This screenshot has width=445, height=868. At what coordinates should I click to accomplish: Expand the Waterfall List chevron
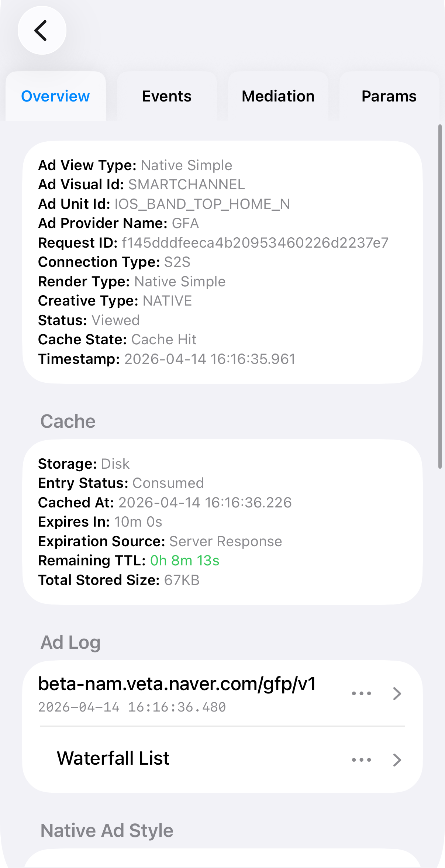[397, 760]
